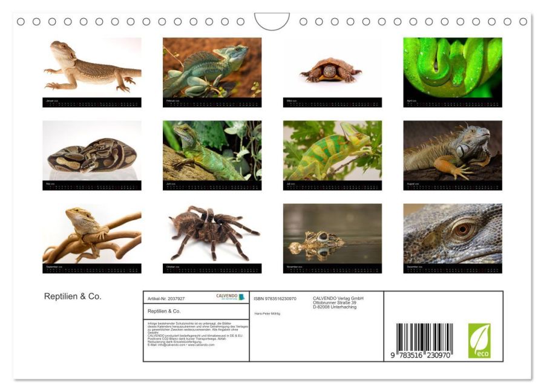This screenshot has width=544, height=392.
Task: Click the April date strip
Action: point(453,103)
